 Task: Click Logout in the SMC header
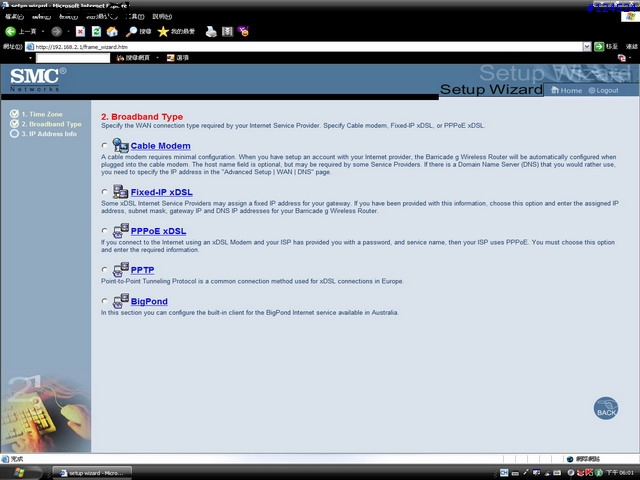click(x=604, y=90)
